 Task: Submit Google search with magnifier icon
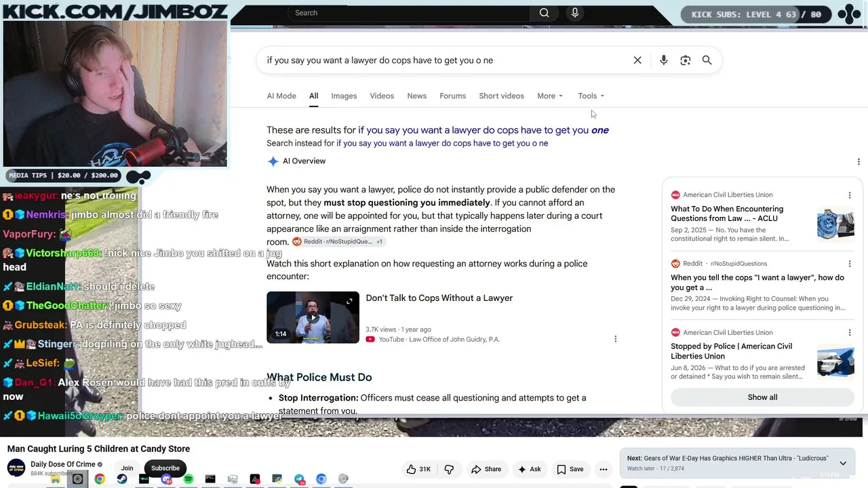707,60
